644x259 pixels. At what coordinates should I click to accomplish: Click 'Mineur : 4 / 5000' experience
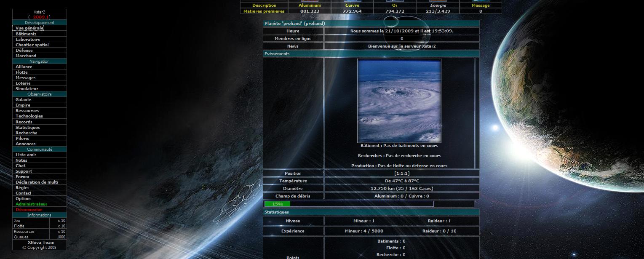coord(364,231)
